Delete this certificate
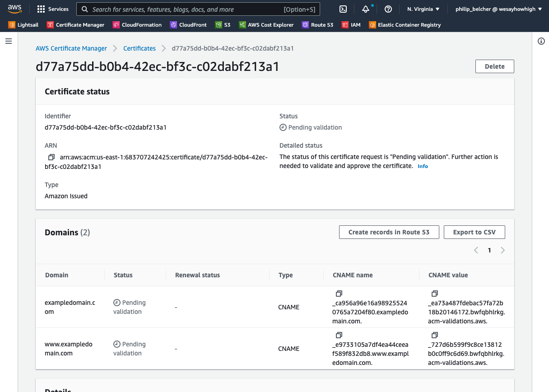Screen dimensions: 549x392 (494, 66)
